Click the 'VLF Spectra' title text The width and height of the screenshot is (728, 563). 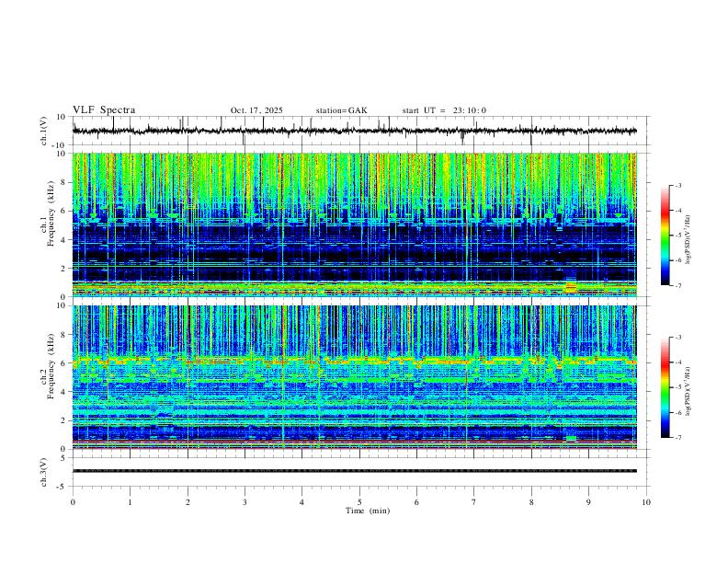pos(104,110)
